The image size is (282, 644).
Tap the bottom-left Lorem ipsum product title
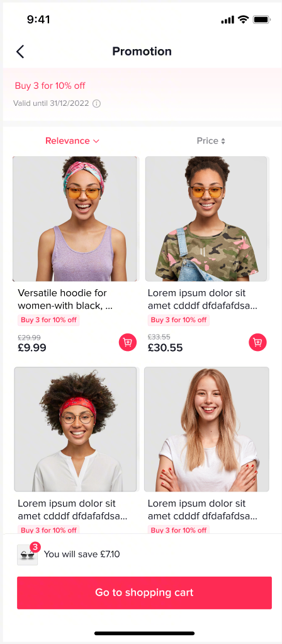72,510
